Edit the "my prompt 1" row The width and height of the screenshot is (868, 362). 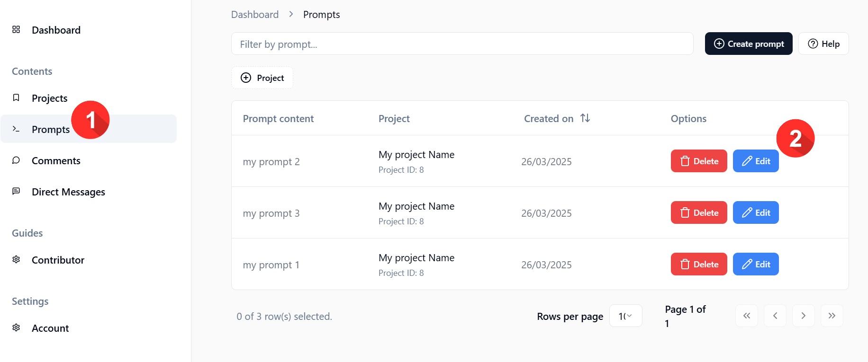pos(756,264)
